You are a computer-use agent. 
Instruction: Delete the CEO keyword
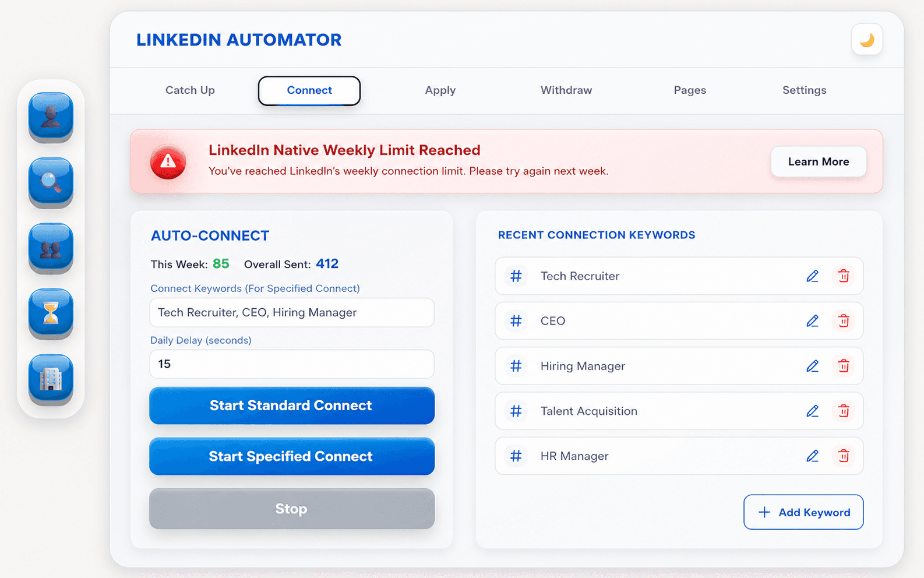coord(844,321)
